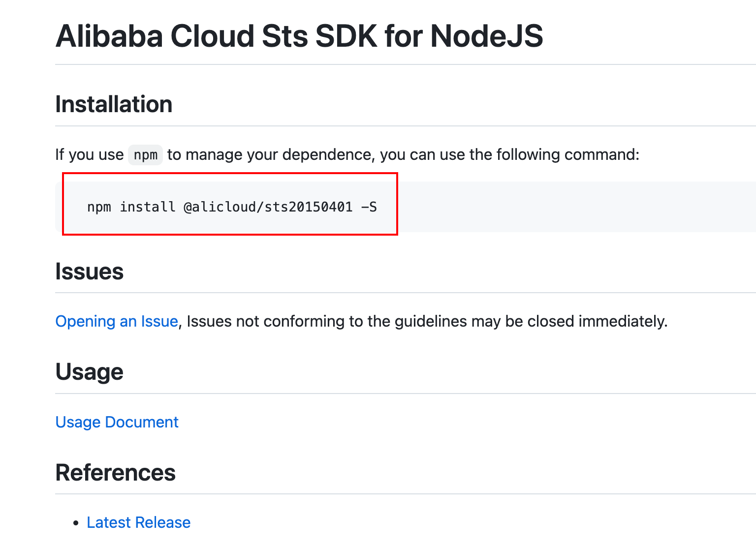Screen dimensions: 756x547
Task: Click the @alicloud/sts20150401 package name in the command
Action: [268, 207]
